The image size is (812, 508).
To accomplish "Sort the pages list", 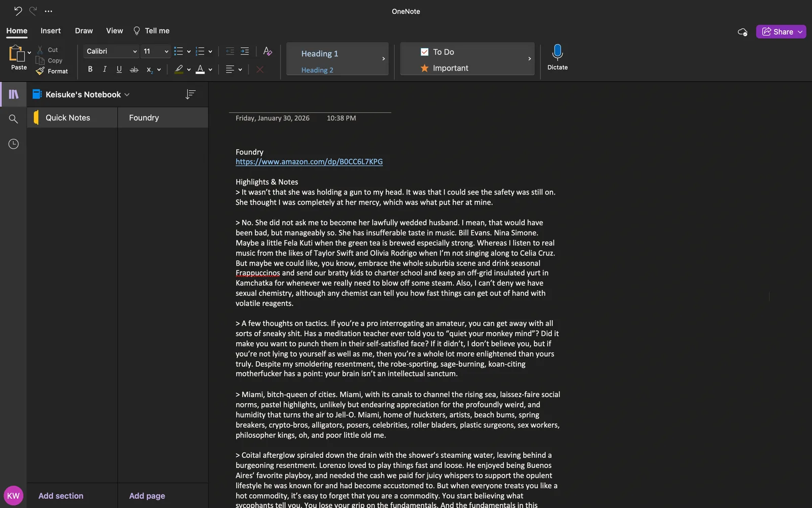I will click(190, 94).
